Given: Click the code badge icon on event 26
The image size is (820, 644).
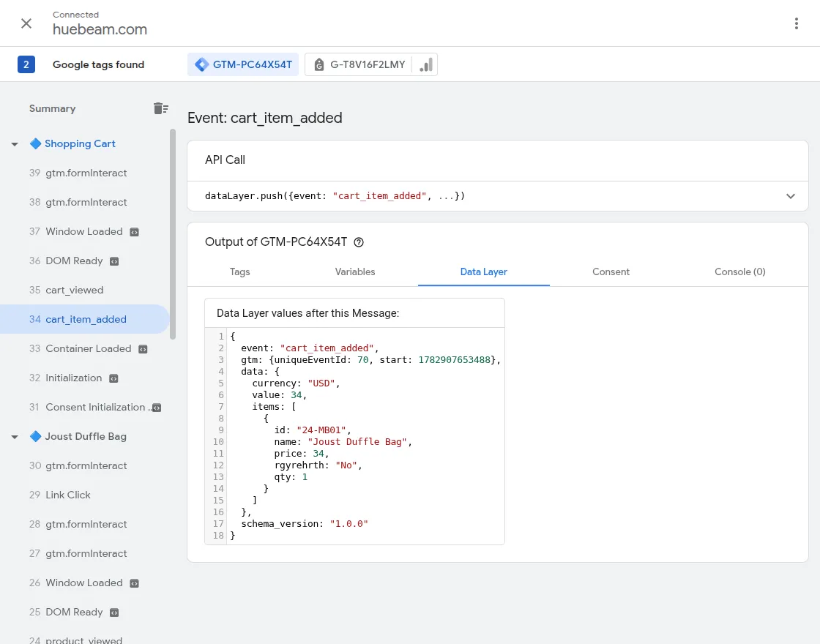Looking at the screenshot, I should pos(135,583).
